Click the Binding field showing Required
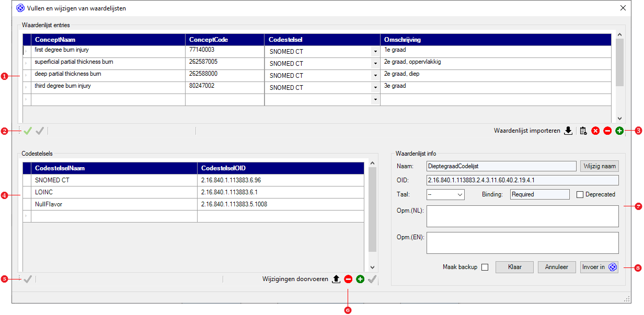 tap(539, 194)
